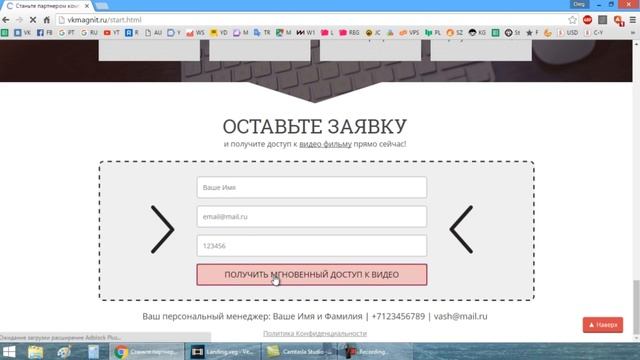The height and width of the screenshot is (360, 640).
Task: Go back to the previous page
Action: pos(6,20)
